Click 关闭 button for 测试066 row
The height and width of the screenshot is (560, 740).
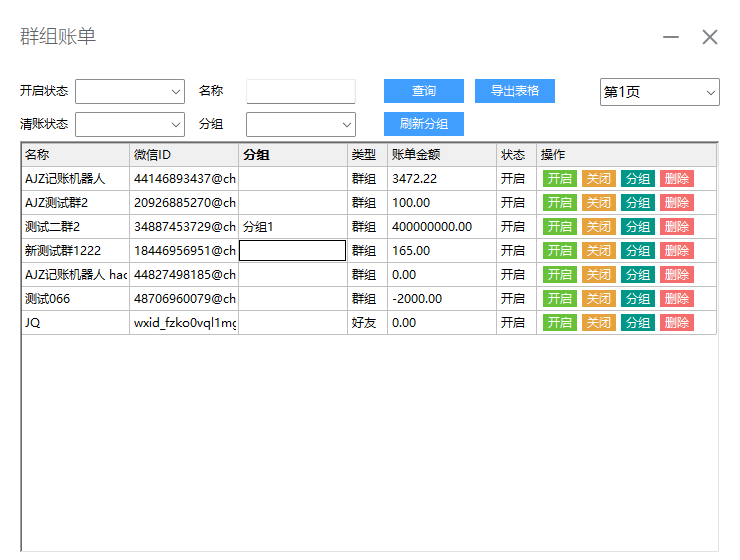pos(598,299)
